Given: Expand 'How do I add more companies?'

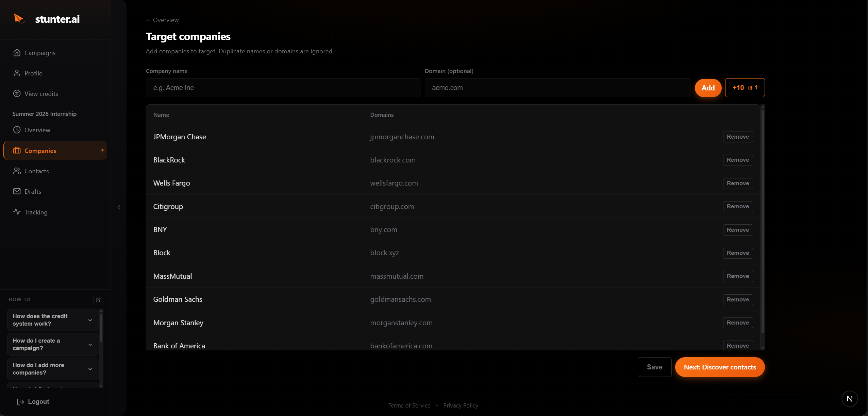Looking at the screenshot, I should pyautogui.click(x=53, y=369).
